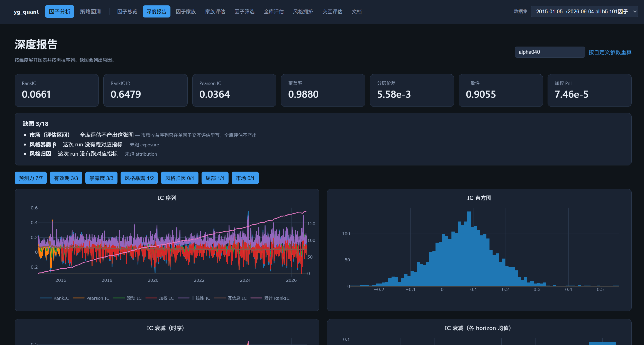Open the 因子分析 top section

pos(59,12)
